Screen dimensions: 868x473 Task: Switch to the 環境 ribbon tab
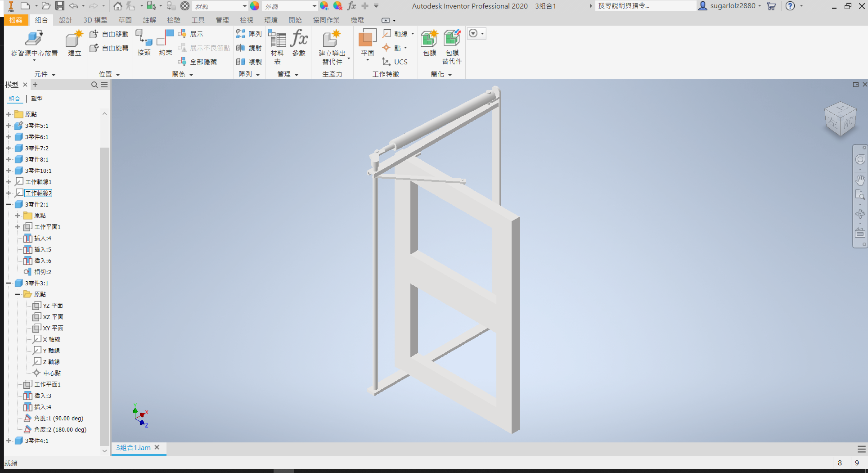(271, 20)
